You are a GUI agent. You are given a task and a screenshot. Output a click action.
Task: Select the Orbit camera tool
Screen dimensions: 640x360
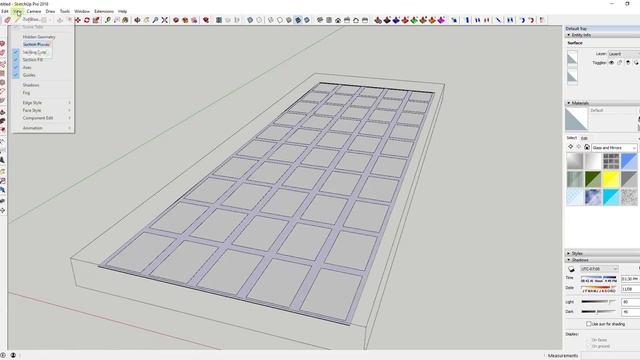(138, 20)
